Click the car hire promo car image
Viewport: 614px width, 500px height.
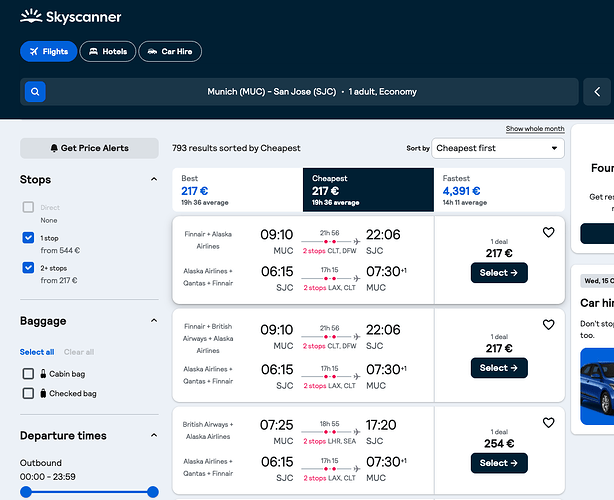point(597,386)
